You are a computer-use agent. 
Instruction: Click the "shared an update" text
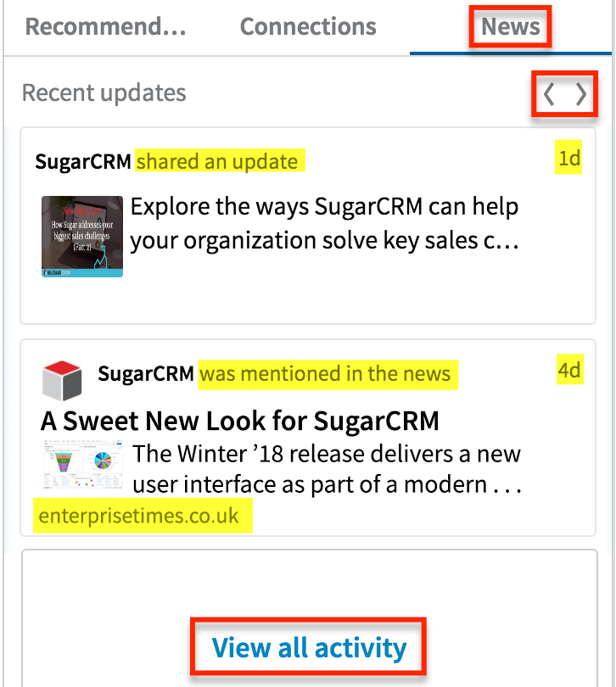tap(217, 161)
